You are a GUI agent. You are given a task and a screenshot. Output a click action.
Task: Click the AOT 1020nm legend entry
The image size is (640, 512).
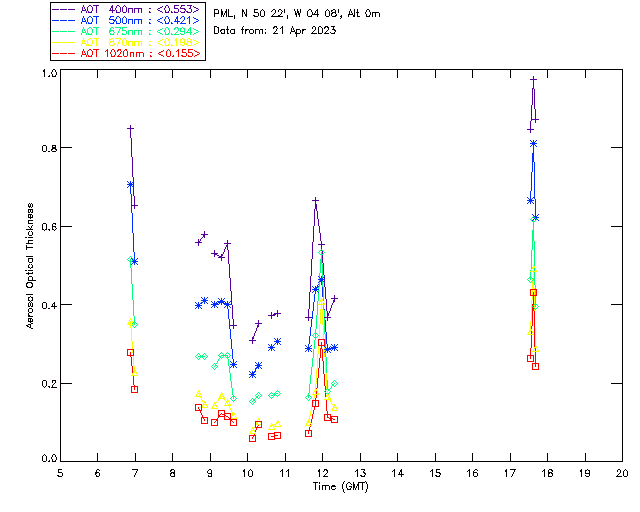coord(127,53)
